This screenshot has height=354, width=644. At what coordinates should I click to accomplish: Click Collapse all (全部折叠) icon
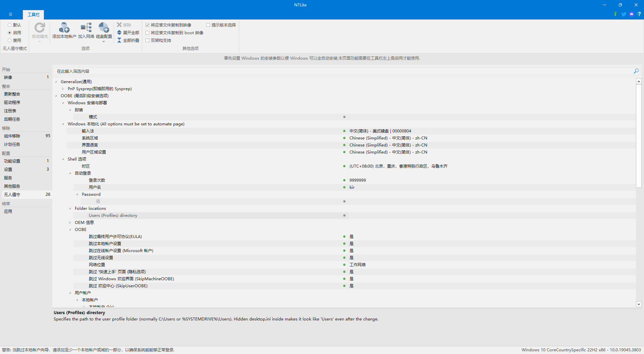pos(119,40)
